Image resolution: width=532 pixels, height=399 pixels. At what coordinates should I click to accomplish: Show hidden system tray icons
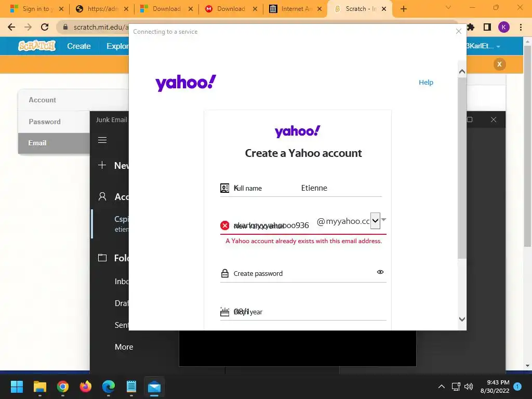[442, 387]
